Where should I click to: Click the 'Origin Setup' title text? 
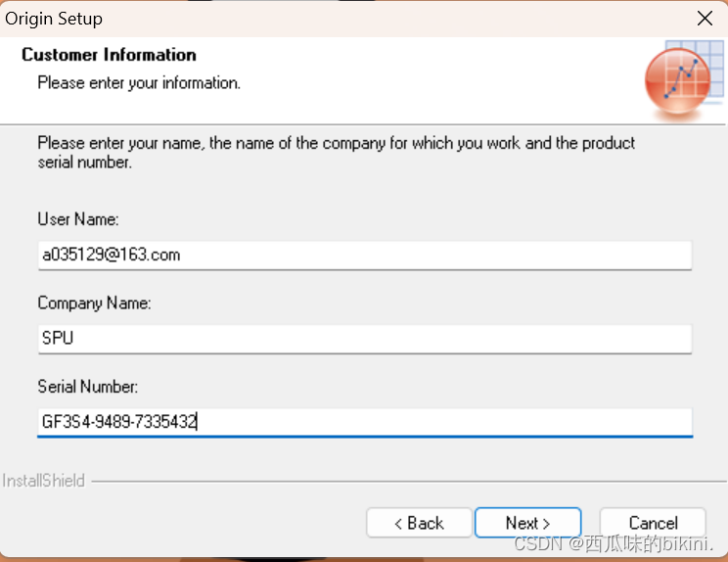[x=54, y=19]
